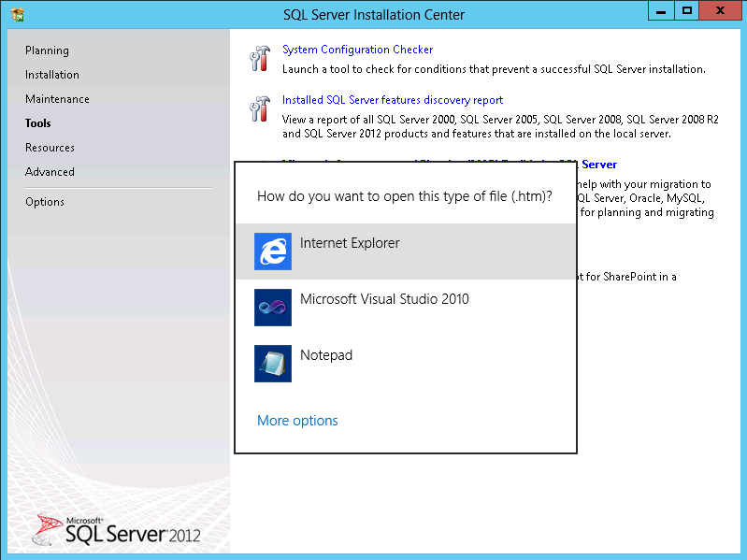Screen dimensions: 747x560
Task: Open Installed SQL Server features discovery report
Action: (393, 100)
